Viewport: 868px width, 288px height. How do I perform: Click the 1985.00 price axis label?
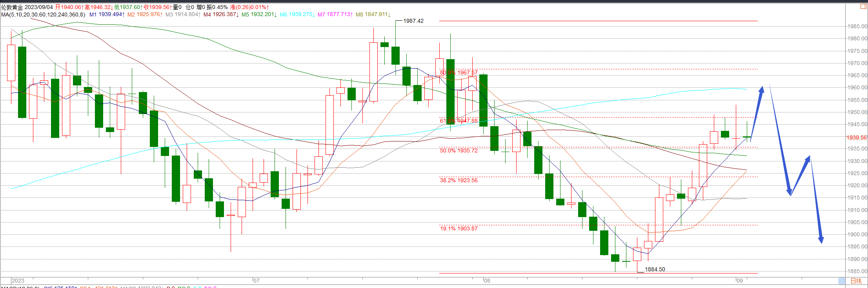pos(857,26)
